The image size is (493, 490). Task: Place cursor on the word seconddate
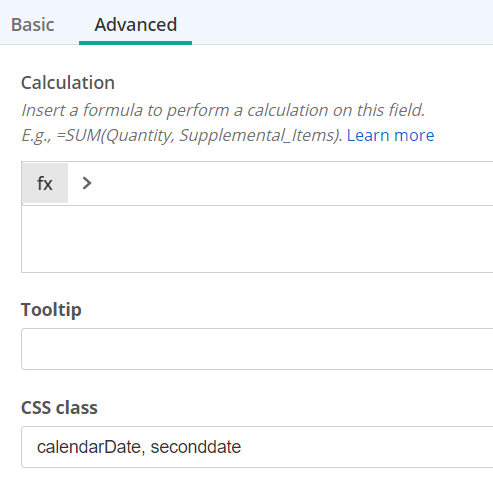click(x=196, y=447)
